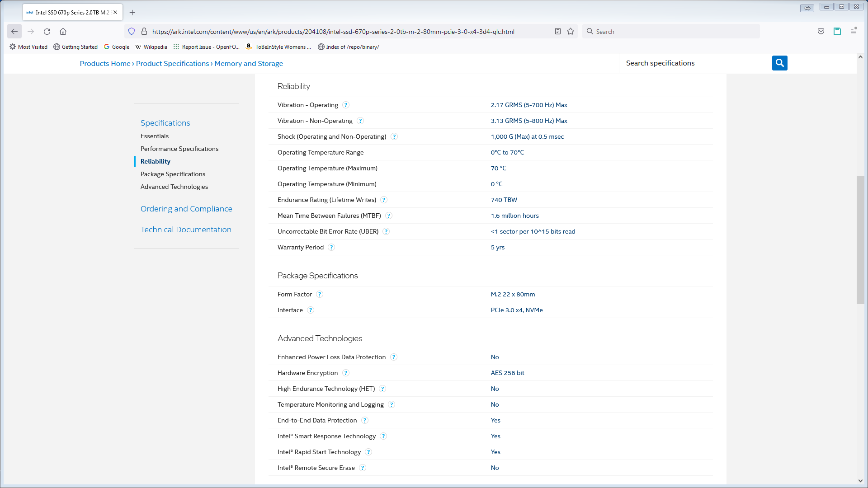Open the Wikipedia bookmark
Screen dimensions: 868x488
151,47
